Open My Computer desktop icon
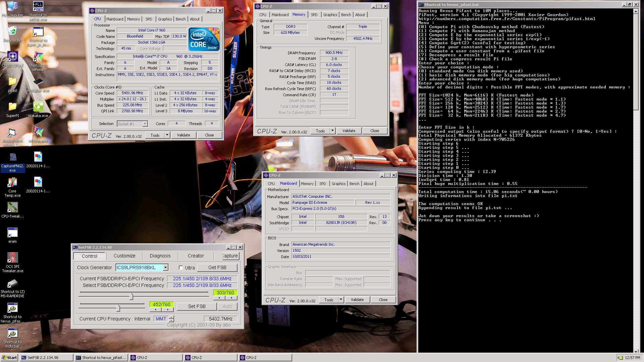Viewport: 644px width, 362px height. pyautogui.click(x=12, y=9)
